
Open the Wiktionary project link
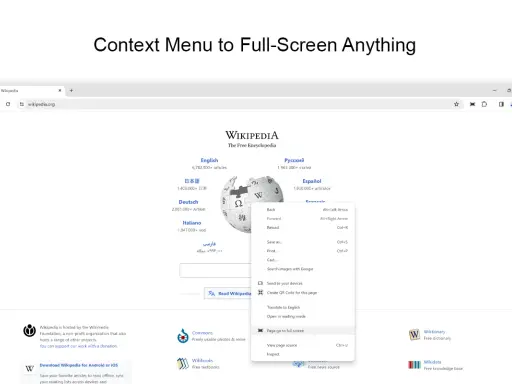pos(434,332)
